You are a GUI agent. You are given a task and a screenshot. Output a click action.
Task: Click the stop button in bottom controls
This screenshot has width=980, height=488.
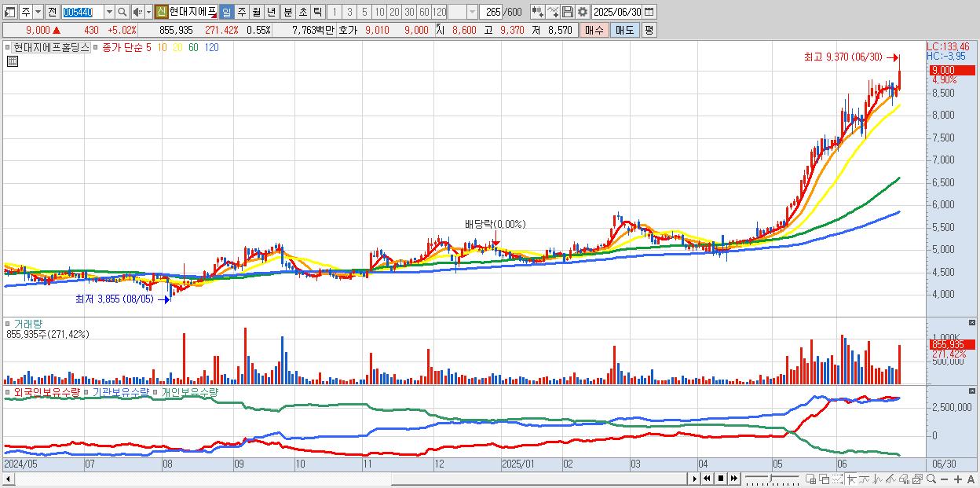(721, 479)
